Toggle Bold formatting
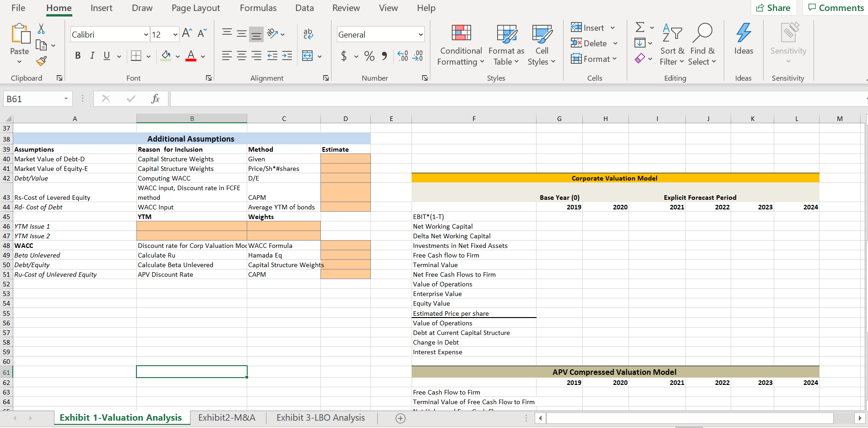 point(78,55)
